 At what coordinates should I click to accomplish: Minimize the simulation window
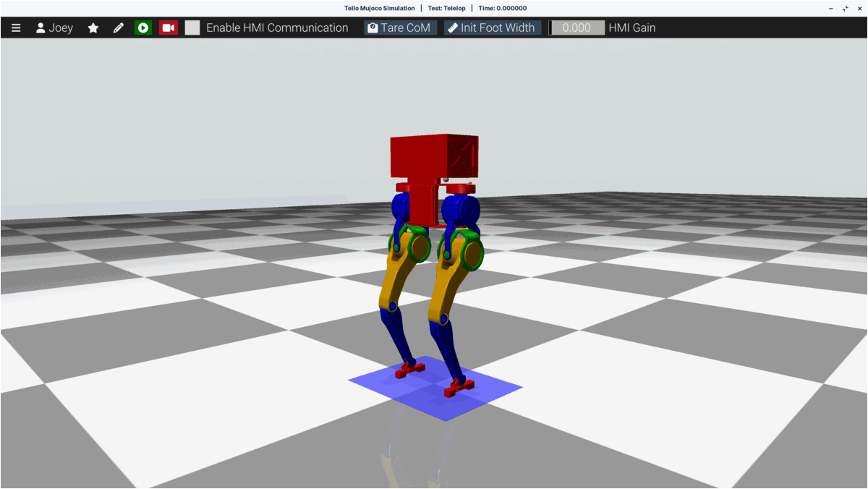pos(830,8)
